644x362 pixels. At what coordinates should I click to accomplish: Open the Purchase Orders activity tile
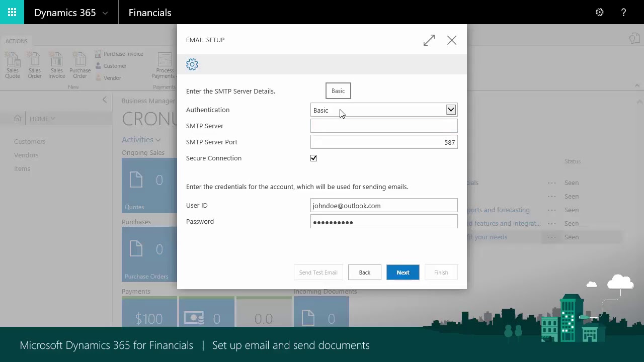(x=149, y=255)
